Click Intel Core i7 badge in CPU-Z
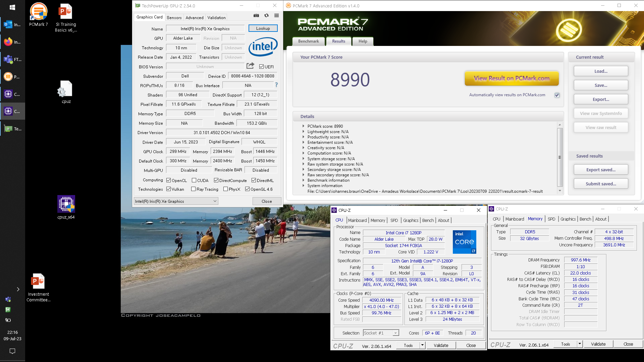644x362 pixels. [465, 242]
